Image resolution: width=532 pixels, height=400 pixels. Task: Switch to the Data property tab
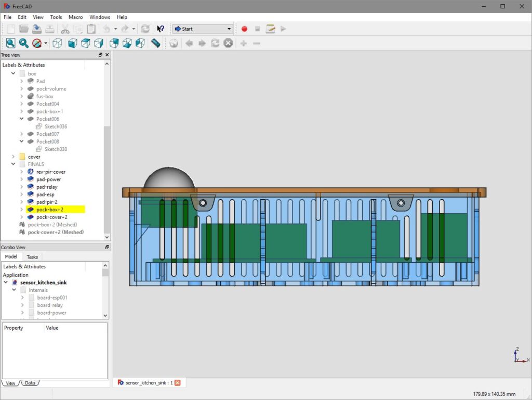pos(30,383)
